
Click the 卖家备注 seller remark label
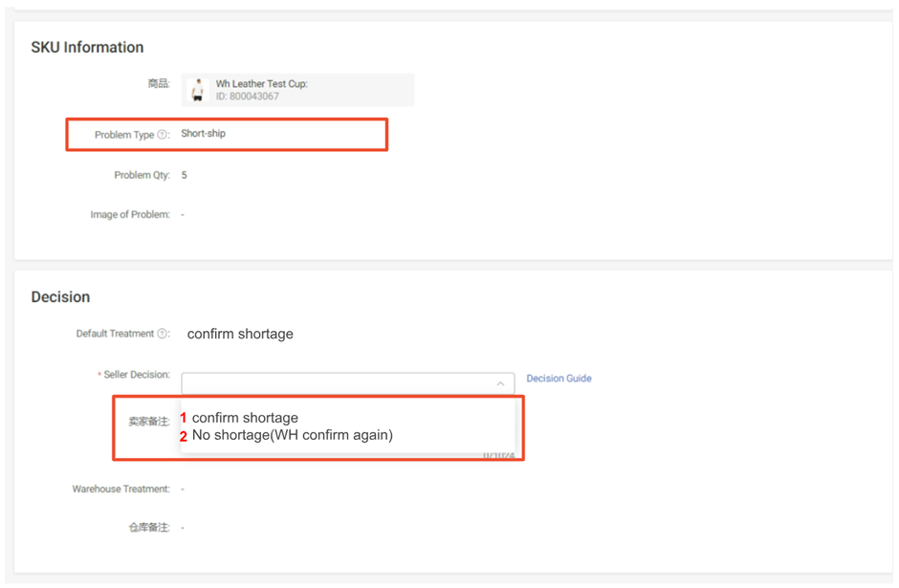pos(148,421)
